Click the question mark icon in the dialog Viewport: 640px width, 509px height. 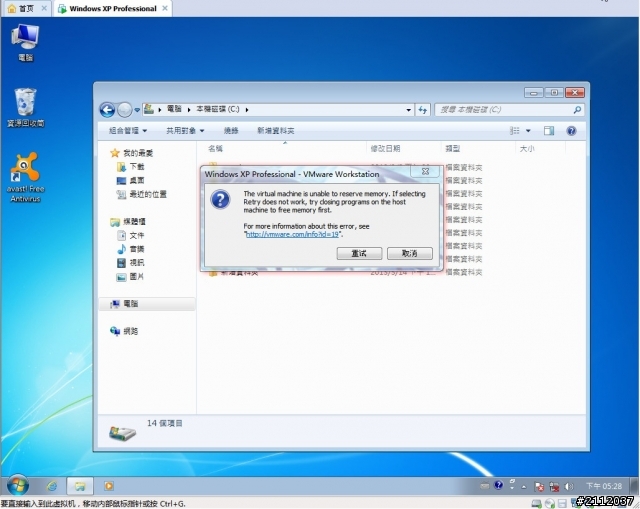tap(220, 200)
